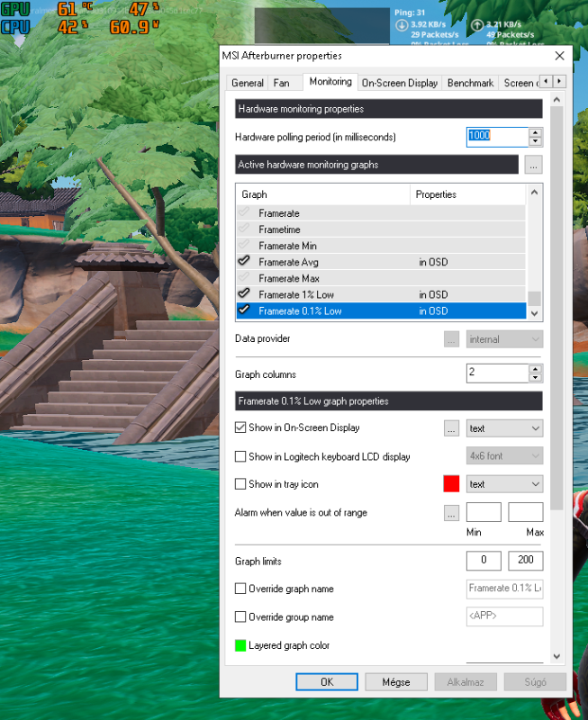The image size is (588, 720).
Task: Toggle the Framerate 1% Low checkmark
Action: [244, 294]
